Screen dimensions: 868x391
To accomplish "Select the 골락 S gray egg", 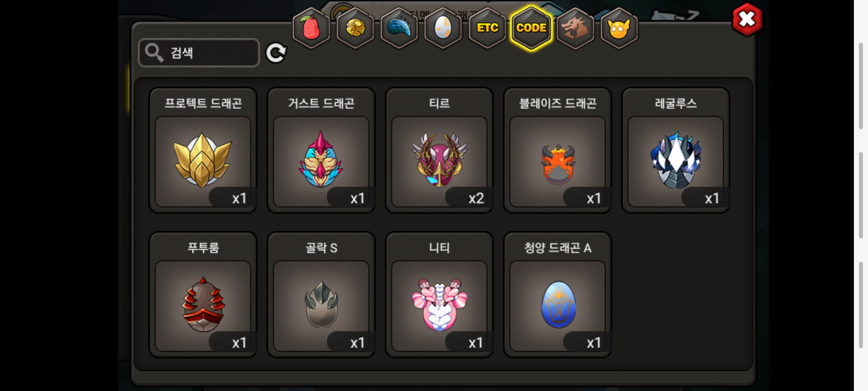I will click(321, 295).
